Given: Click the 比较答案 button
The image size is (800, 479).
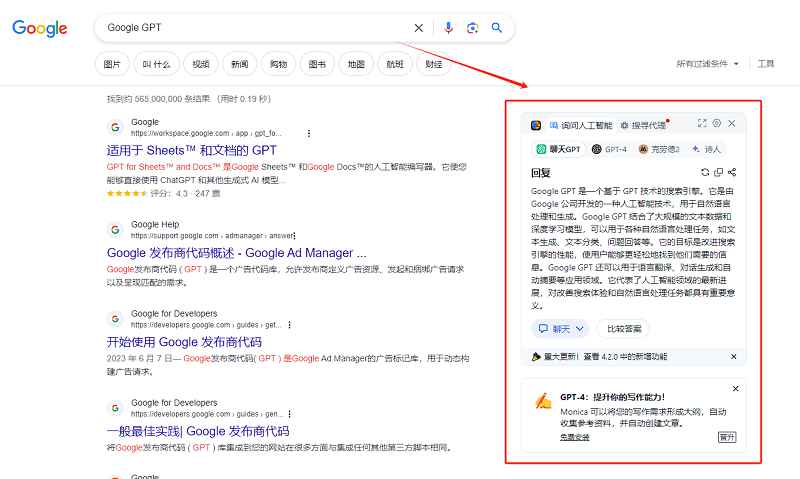Looking at the screenshot, I should click(x=623, y=329).
